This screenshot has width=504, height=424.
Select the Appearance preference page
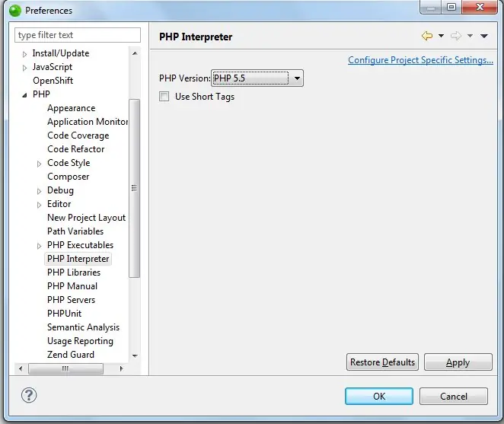72,108
